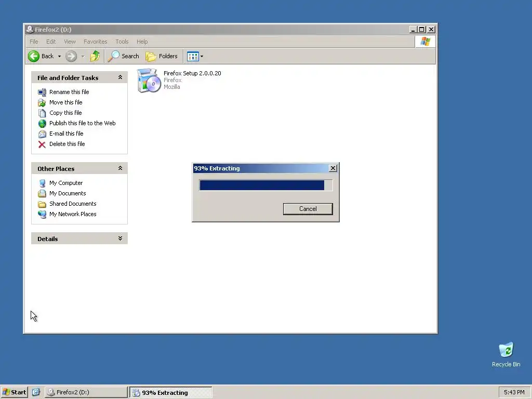Image resolution: width=532 pixels, height=399 pixels.
Task: Click the Shared Documents folder icon
Action: pyautogui.click(x=42, y=204)
